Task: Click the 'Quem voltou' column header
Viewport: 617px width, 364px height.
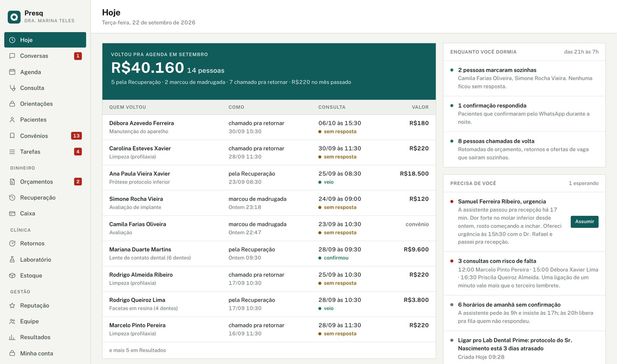Action: [x=128, y=107]
